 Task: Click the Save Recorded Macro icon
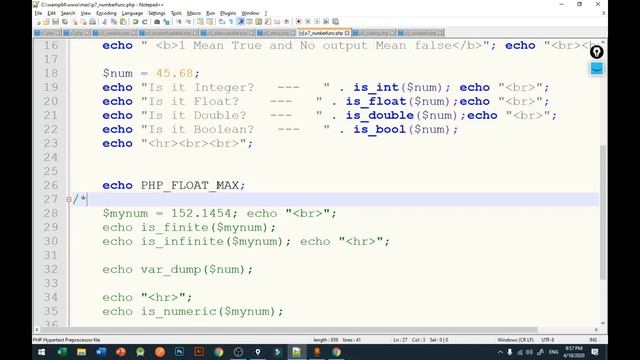pos(335,21)
